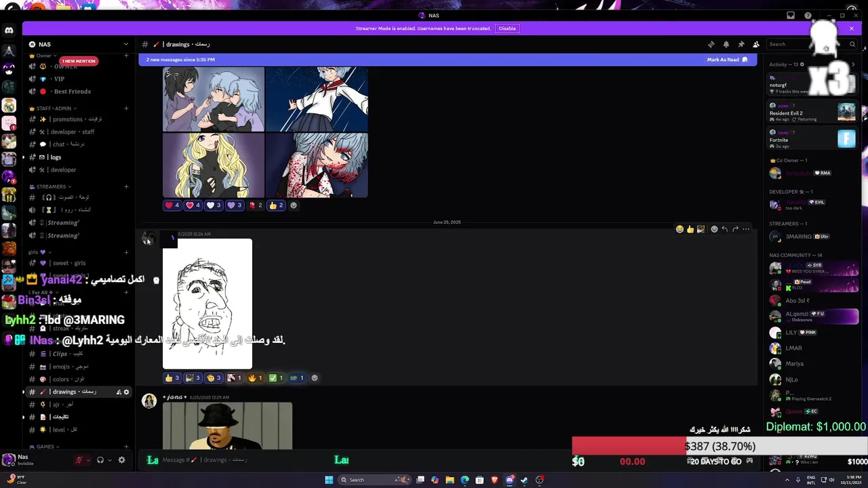Open the Edge browser taskbar icon
Viewport: 868px width, 488px height.
pos(465,480)
